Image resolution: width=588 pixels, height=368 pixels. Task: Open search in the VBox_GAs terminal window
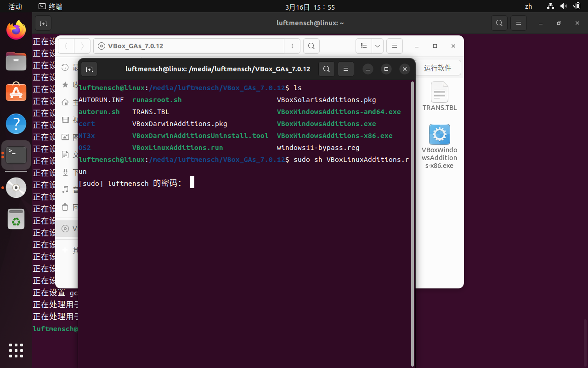(x=326, y=69)
